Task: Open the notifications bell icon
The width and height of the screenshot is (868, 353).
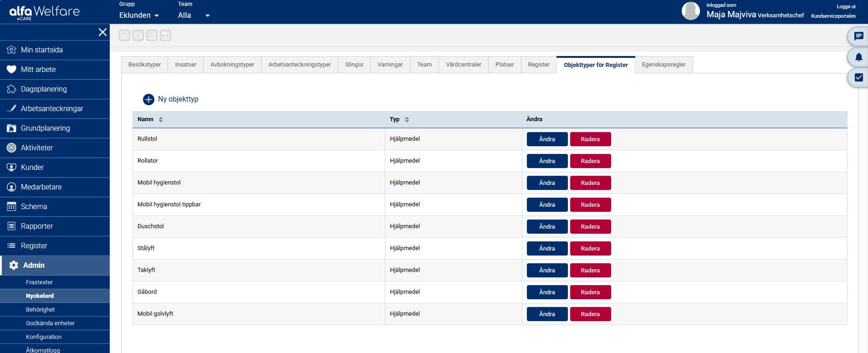Action: point(858,57)
